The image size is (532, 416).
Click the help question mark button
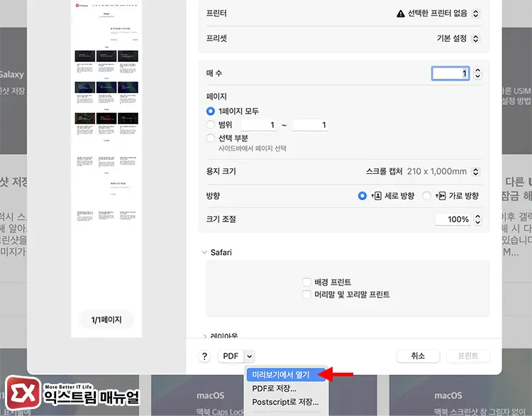click(x=204, y=356)
